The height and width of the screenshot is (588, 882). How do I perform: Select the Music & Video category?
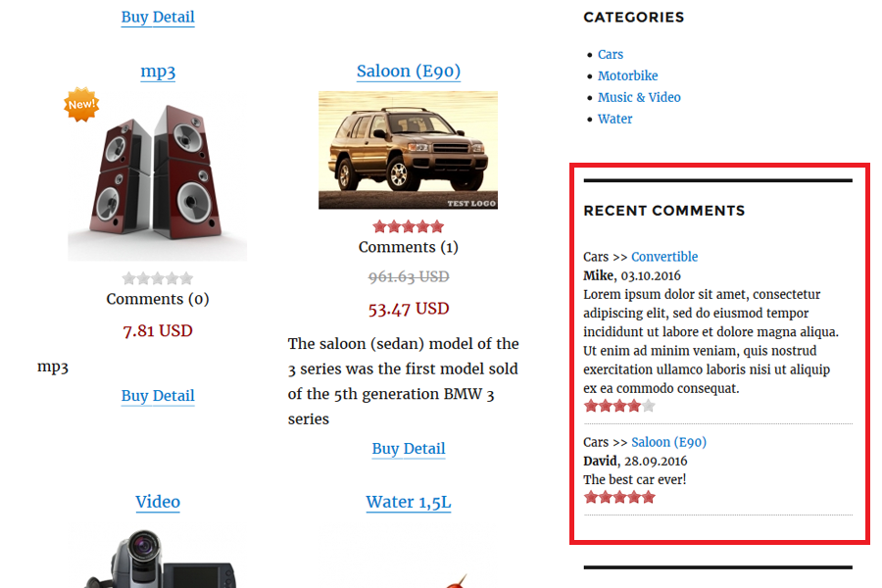[x=639, y=98]
